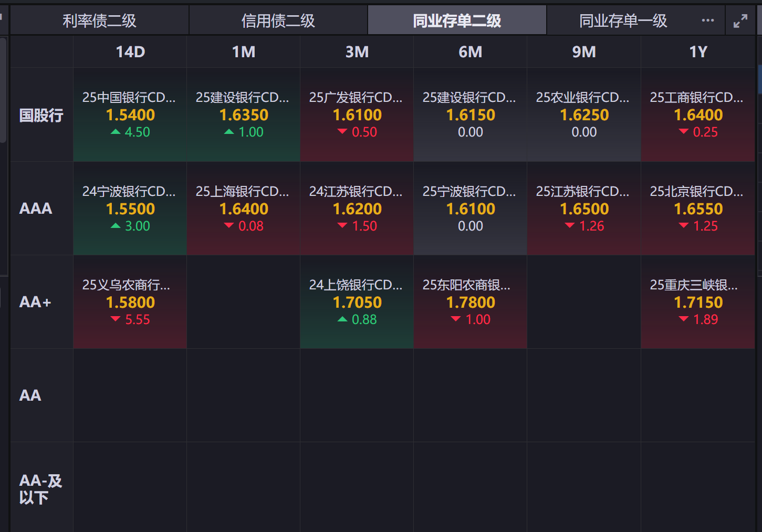This screenshot has width=762, height=532.
Task: Open 24上饶银行CD cell at 1.7050
Action: 357,302
